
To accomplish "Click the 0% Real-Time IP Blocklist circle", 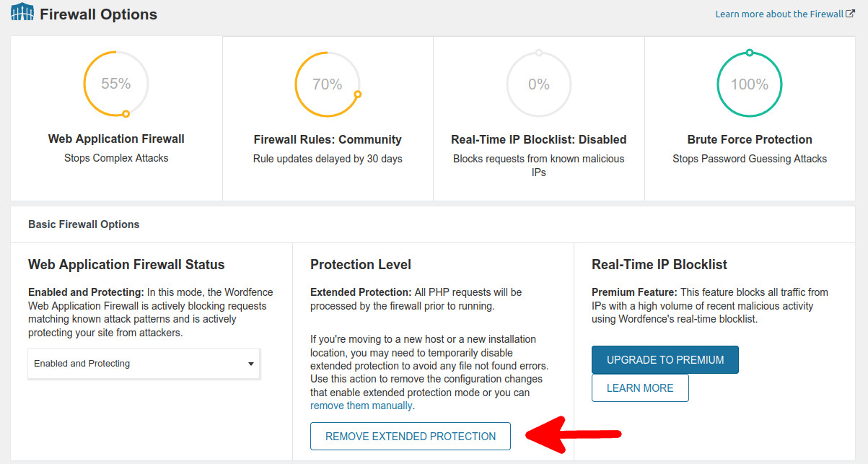I will (539, 84).
